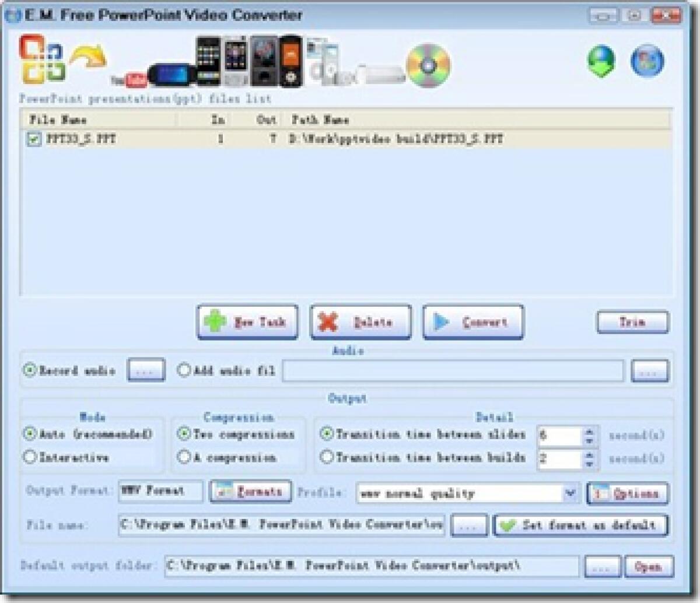Viewport: 700px width, 603px height.
Task: Click the Convert button
Action: [x=474, y=321]
